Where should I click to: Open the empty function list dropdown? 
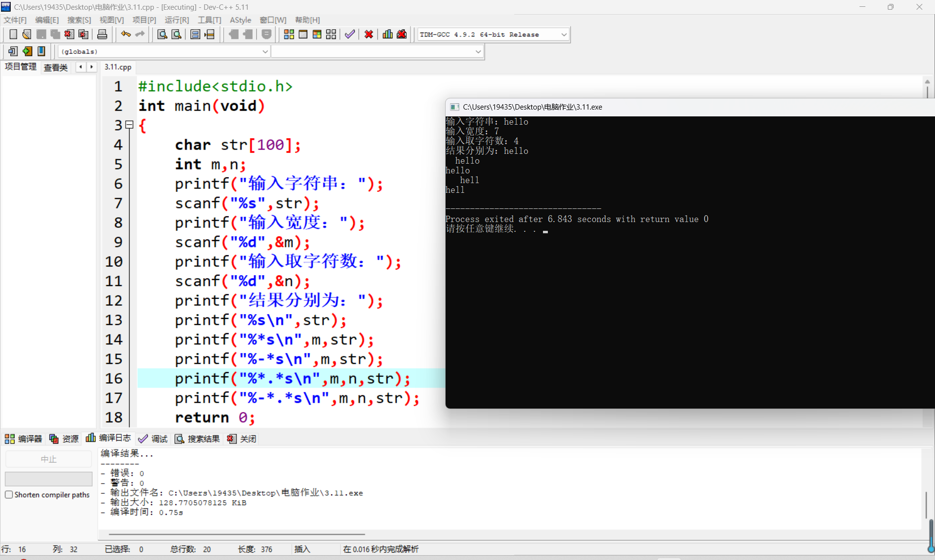478,52
